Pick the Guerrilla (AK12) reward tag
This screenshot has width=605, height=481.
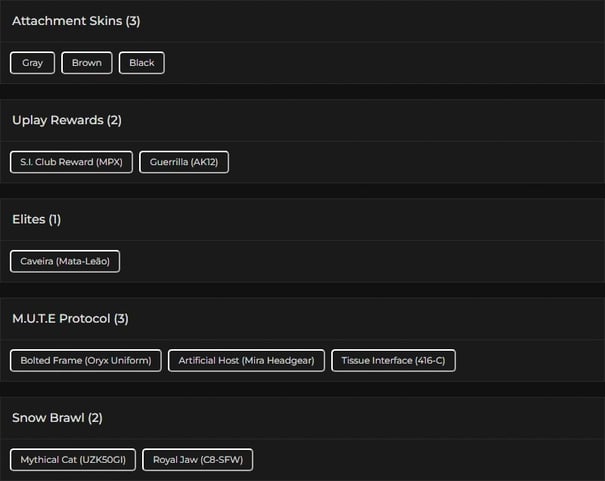tap(184, 162)
